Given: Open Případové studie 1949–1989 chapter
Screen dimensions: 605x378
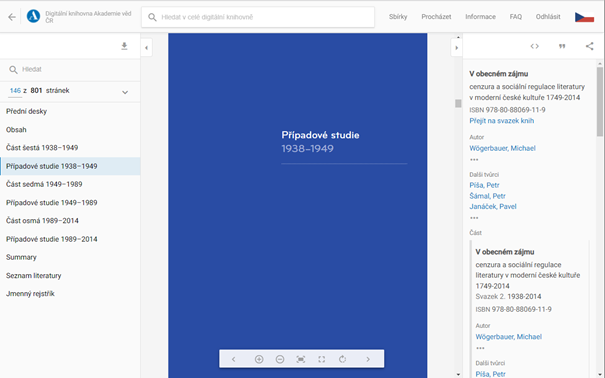Looking at the screenshot, I should pos(70,202).
